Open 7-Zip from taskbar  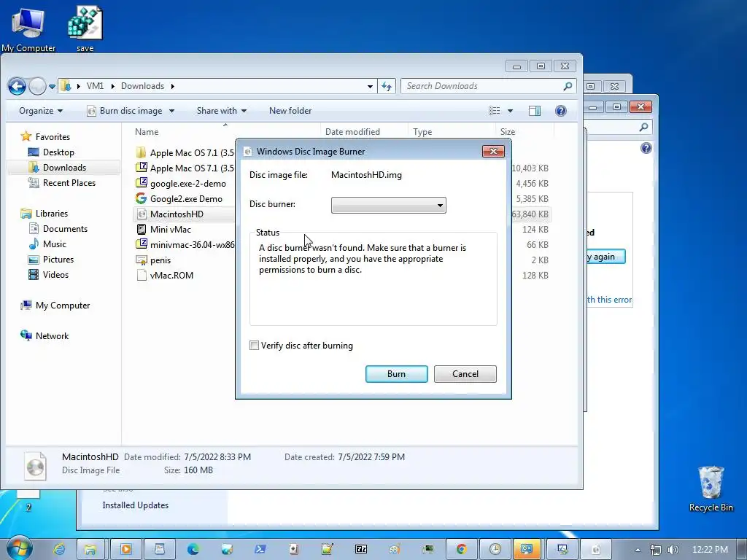(x=361, y=549)
